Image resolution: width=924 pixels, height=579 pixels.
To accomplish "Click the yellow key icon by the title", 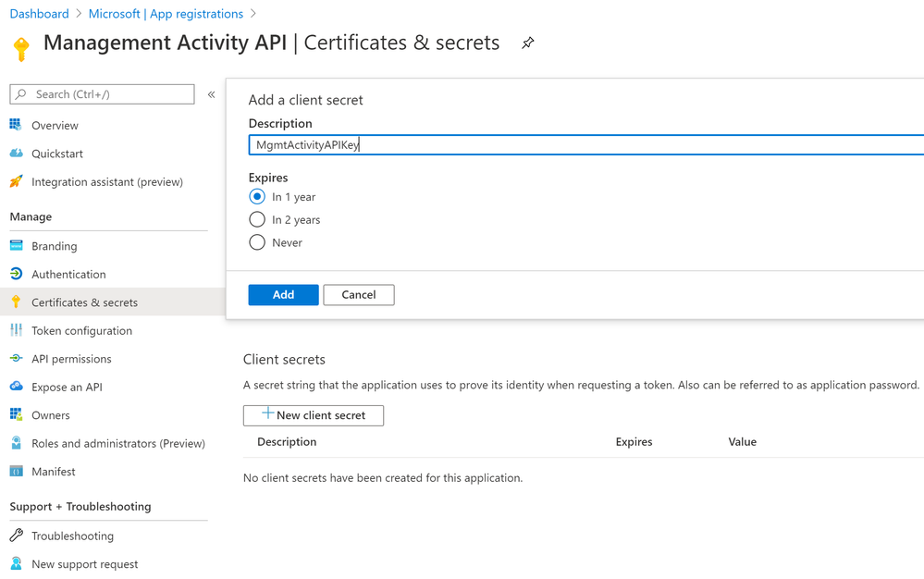I will [x=21, y=49].
